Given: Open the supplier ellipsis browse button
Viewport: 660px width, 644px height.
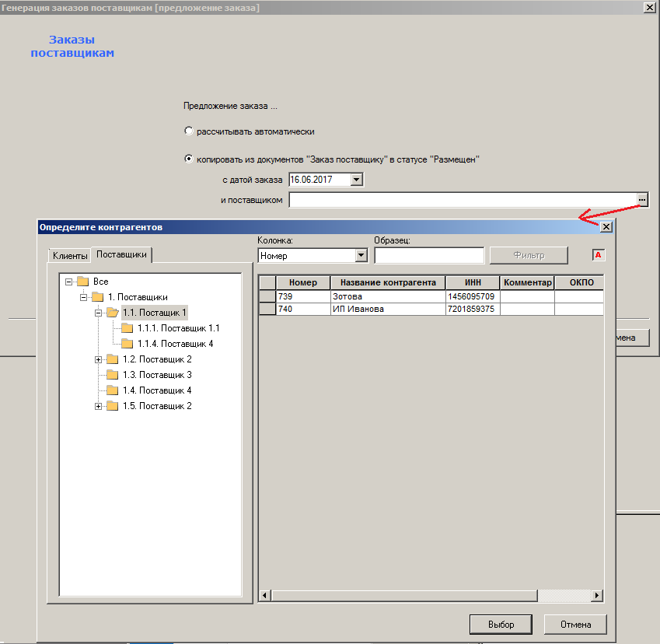Looking at the screenshot, I should [x=642, y=200].
